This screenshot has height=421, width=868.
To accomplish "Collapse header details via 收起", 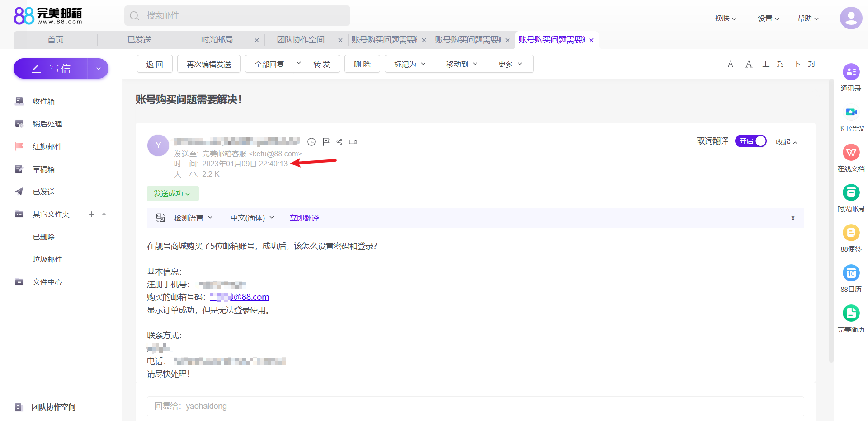I will [x=787, y=142].
